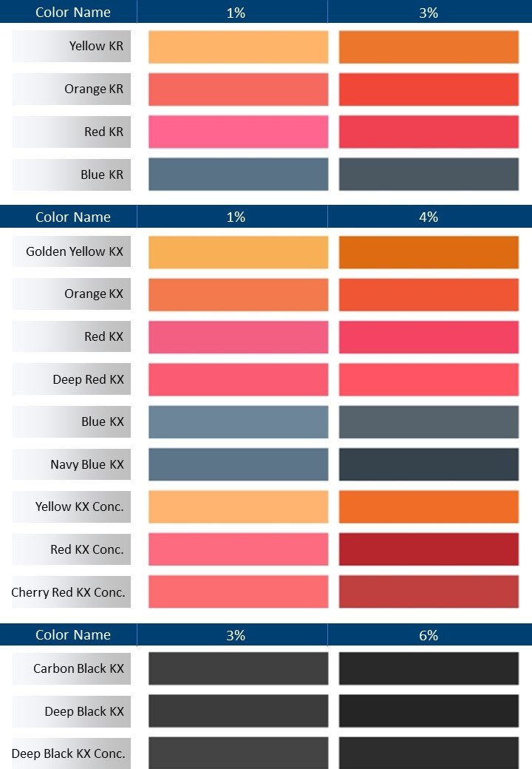This screenshot has width=532, height=769.
Task: Select the Orange KR 3% swatch
Action: coord(429,89)
